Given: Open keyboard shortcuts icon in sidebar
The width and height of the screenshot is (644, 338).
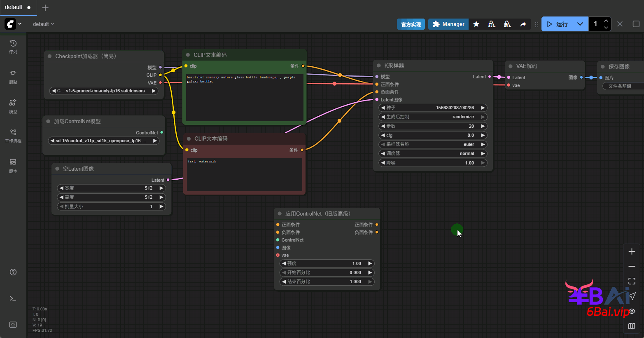Looking at the screenshot, I should point(13,325).
